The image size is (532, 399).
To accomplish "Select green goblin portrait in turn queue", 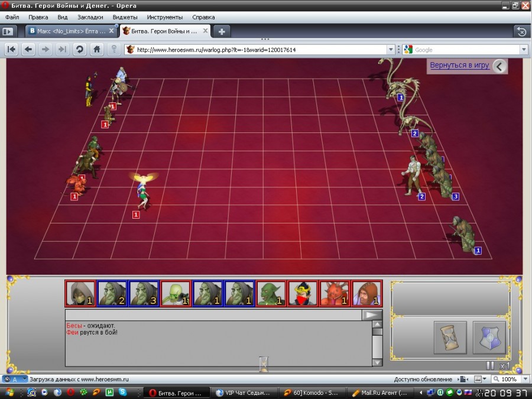I will (271, 293).
